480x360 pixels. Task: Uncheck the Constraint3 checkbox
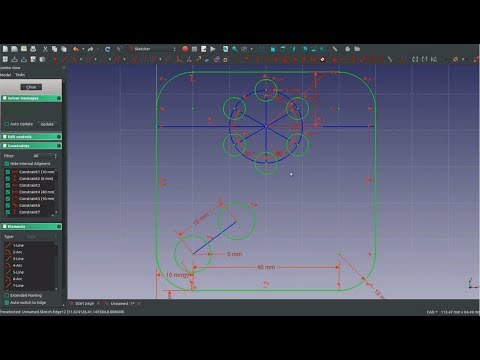click(8, 185)
